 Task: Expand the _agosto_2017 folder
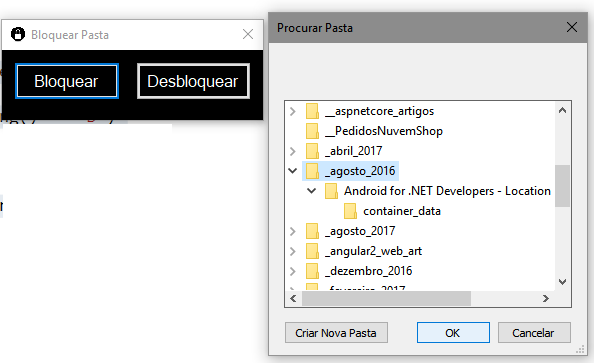click(292, 231)
